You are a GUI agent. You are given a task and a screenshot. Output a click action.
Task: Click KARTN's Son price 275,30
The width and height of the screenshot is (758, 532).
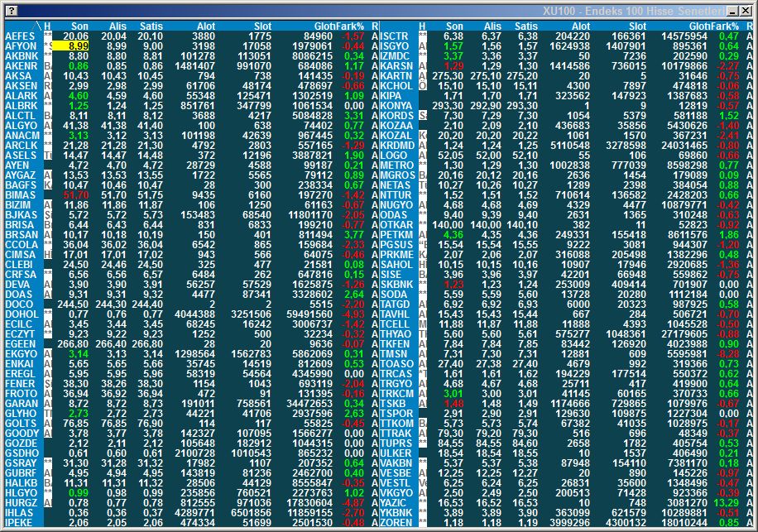click(448, 76)
